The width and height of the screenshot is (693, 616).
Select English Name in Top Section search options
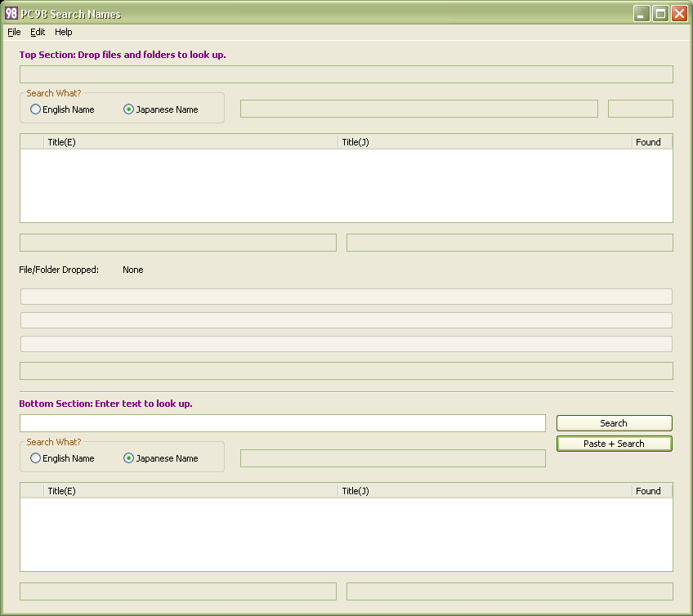(36, 109)
